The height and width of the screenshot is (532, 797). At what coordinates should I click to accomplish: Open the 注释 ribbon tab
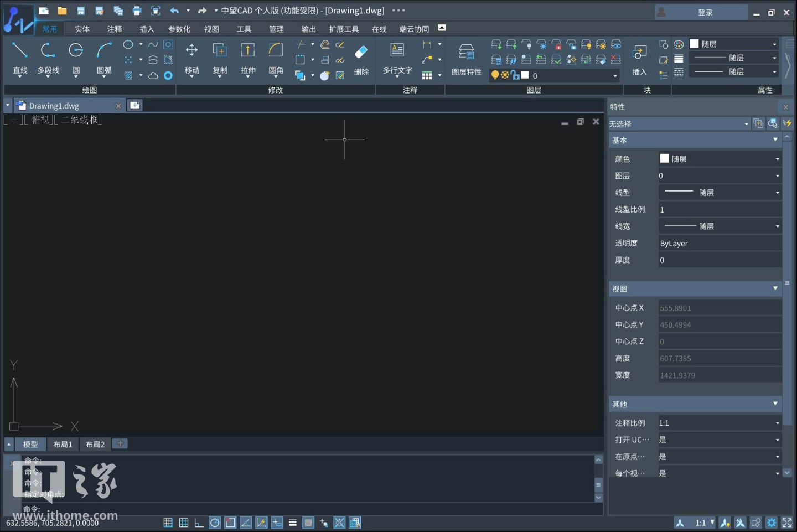115,29
